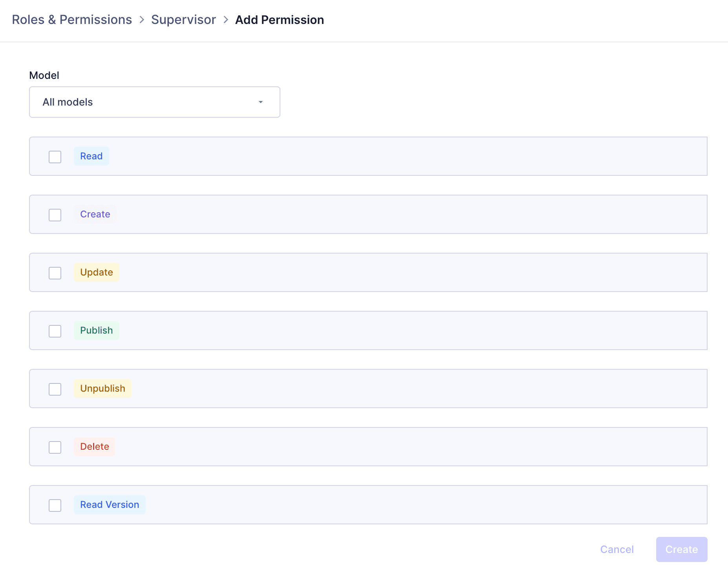Enable the Delete permission
Viewport: 728px width, 573px height.
click(x=55, y=447)
